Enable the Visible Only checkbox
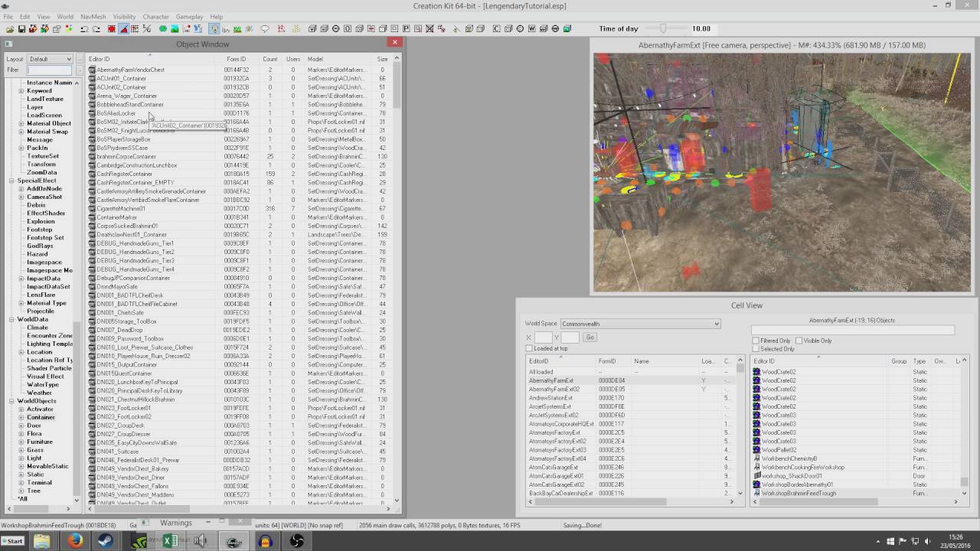 (799, 341)
